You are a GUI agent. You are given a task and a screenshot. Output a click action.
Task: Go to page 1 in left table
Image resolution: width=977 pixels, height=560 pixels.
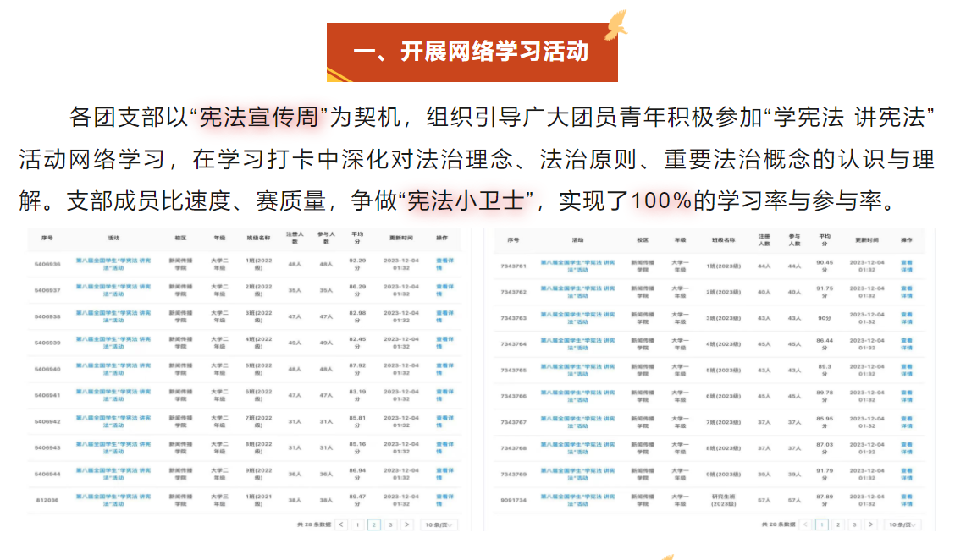click(358, 524)
